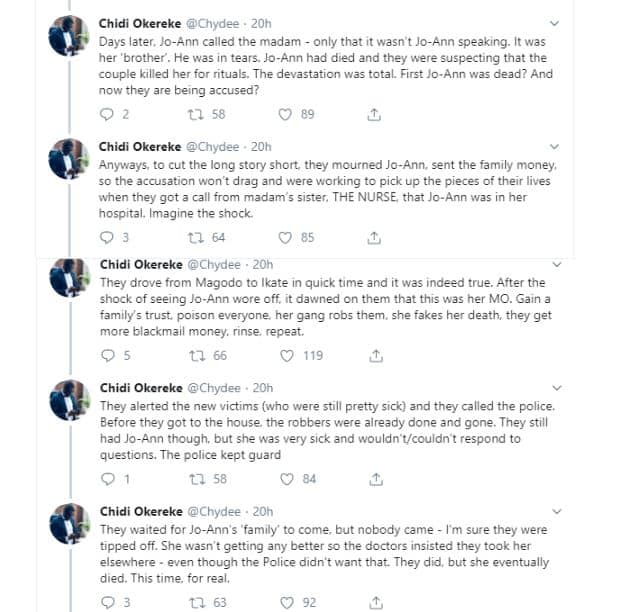Viewport: 642px width, 612px height.
Task: Like the tweet with 84 likes
Action: (285, 479)
